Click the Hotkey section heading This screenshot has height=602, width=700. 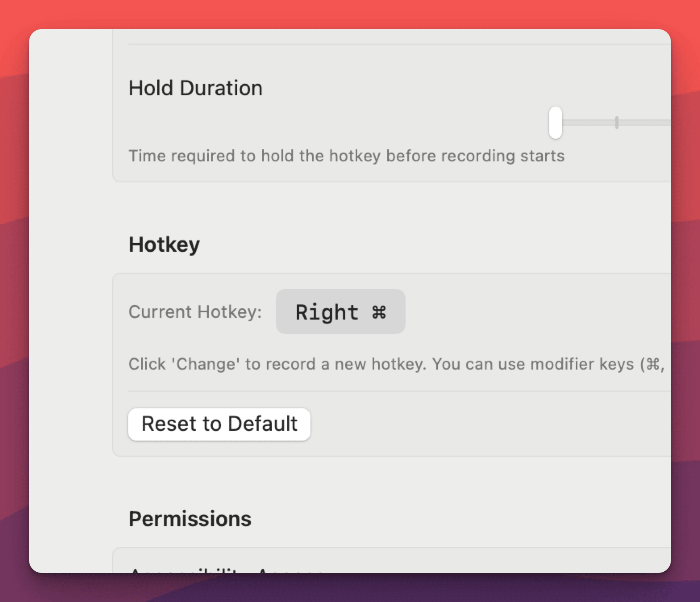[164, 245]
